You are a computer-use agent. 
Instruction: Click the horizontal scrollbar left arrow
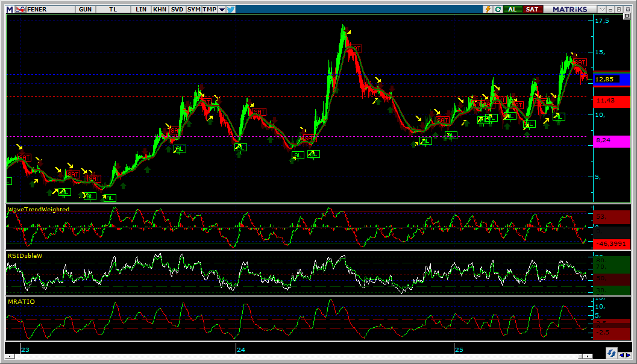[10, 356]
